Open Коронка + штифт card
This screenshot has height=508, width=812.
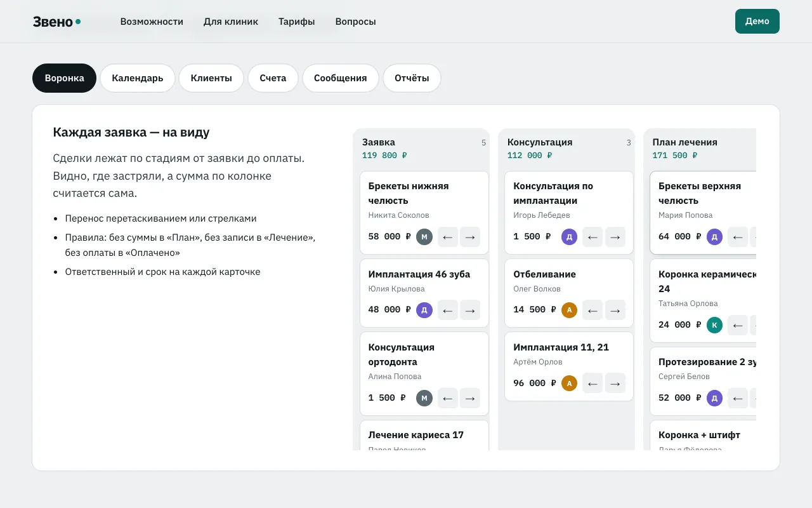click(703, 436)
